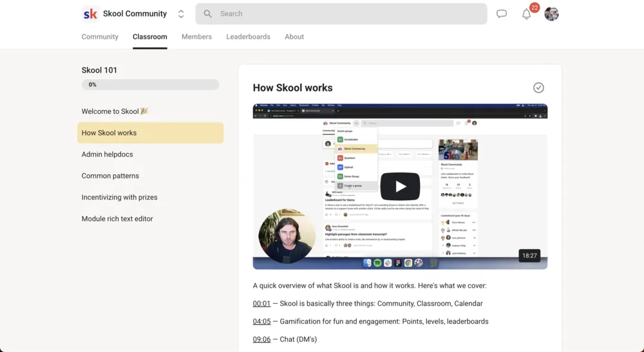Switch to the Community tab

click(x=100, y=37)
